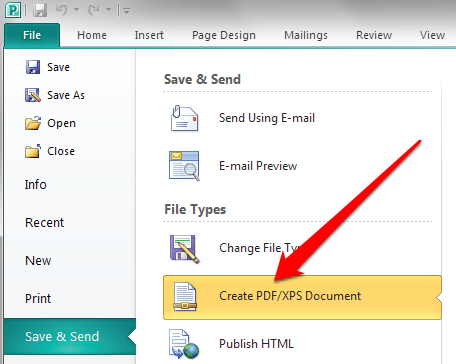Click the Publisher application icon in title bar

(13, 10)
